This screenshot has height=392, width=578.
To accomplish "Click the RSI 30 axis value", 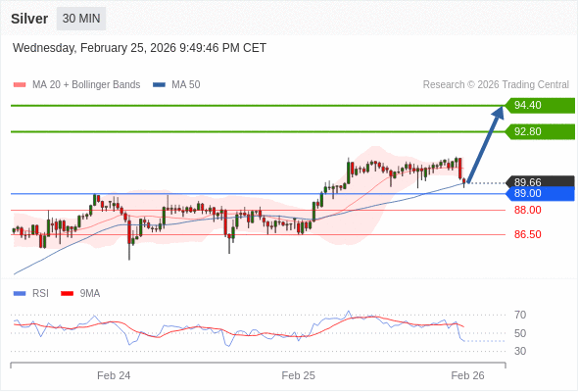I will pyautogui.click(x=520, y=351).
